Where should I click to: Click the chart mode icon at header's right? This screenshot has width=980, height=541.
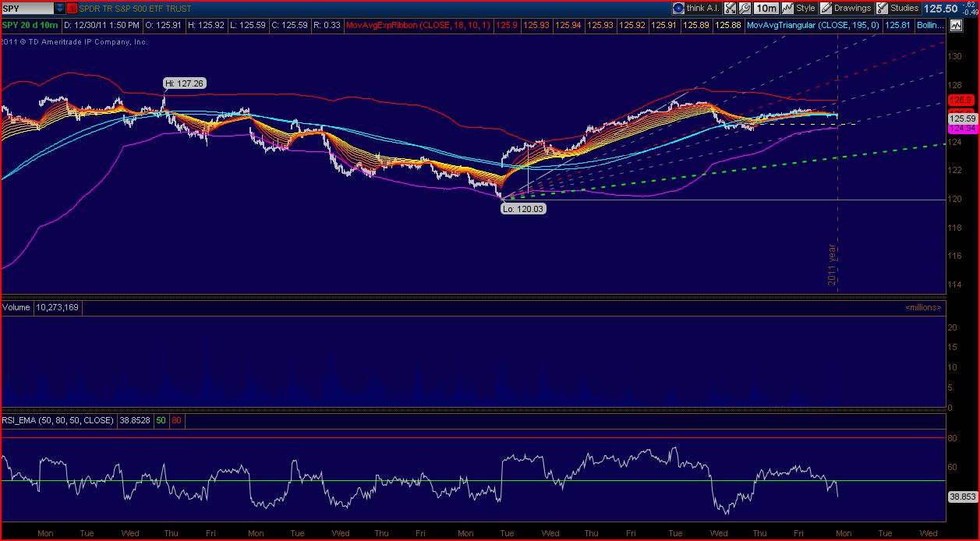[x=956, y=25]
